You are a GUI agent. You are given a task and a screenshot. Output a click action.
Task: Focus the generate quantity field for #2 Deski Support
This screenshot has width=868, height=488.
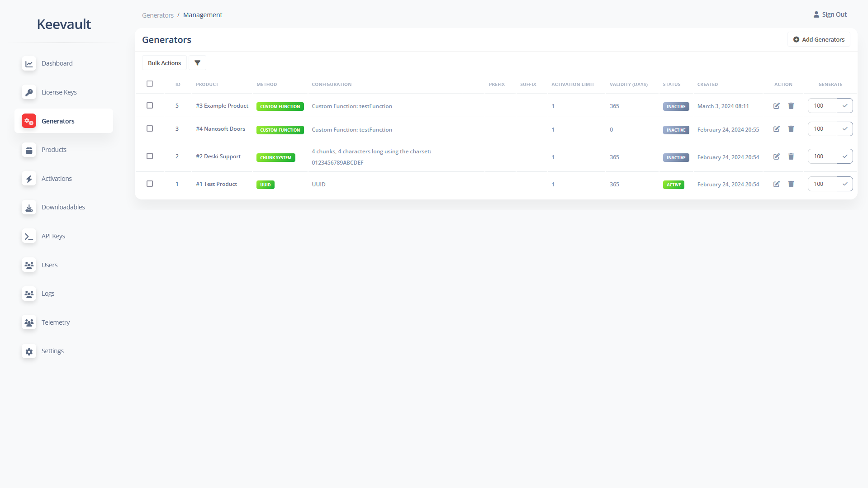pyautogui.click(x=822, y=156)
